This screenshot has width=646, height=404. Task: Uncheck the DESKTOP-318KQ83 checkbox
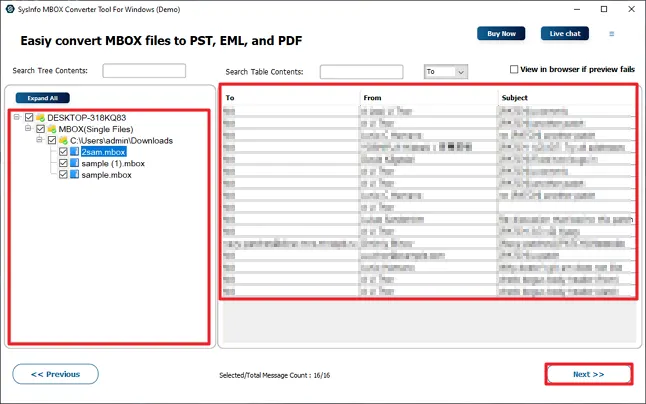point(29,118)
